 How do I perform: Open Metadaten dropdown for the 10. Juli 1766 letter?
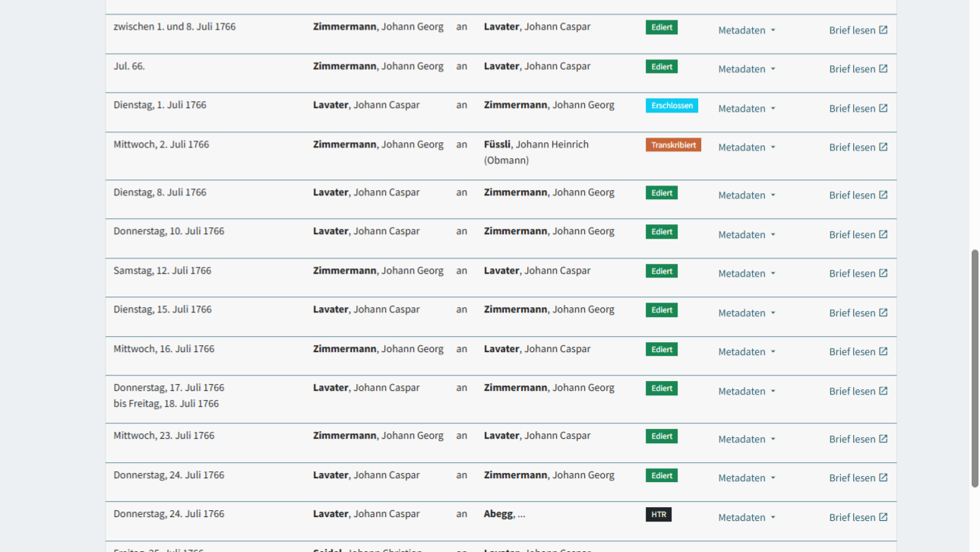747,235
